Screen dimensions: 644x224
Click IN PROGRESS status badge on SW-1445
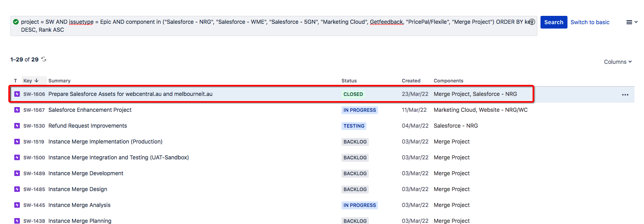tap(360, 205)
